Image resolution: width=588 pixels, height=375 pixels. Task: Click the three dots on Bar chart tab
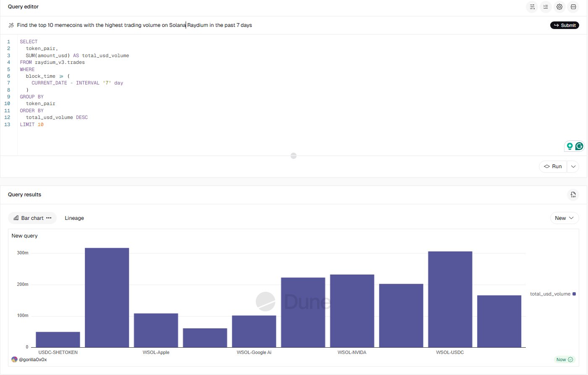(49, 218)
